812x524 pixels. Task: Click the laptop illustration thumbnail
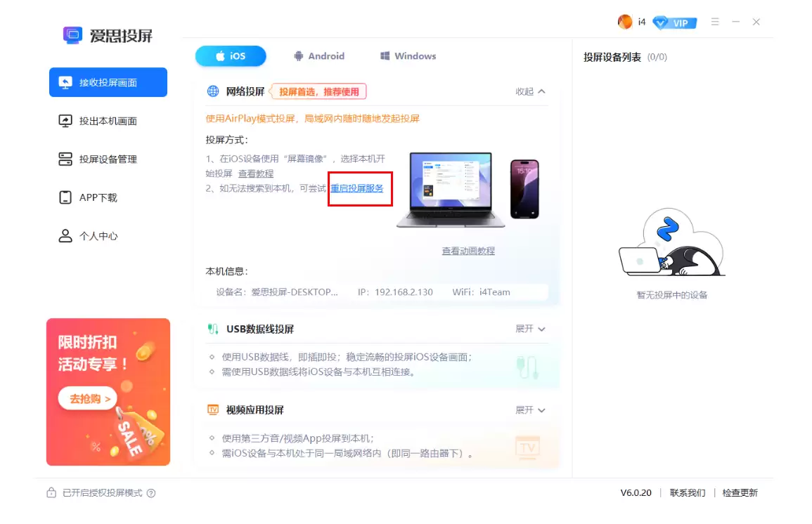451,190
